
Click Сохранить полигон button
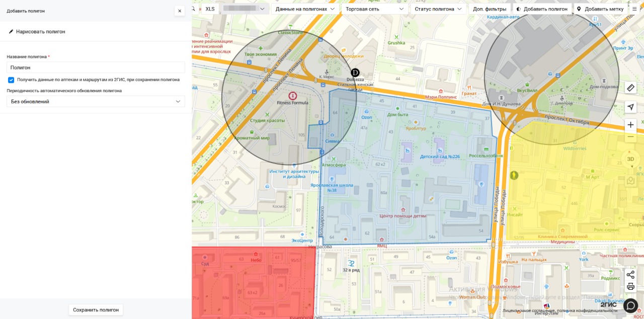(x=96, y=310)
